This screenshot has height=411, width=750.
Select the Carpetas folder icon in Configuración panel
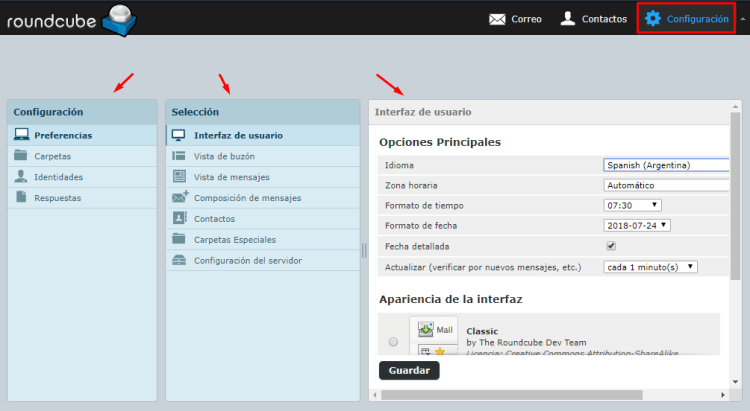21,156
